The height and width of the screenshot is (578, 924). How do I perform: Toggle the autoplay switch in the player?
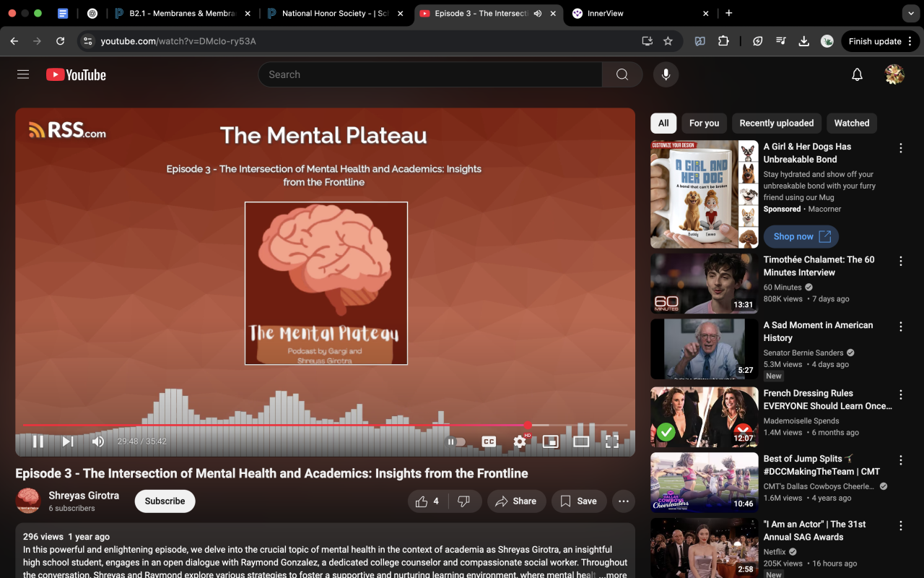[456, 441]
